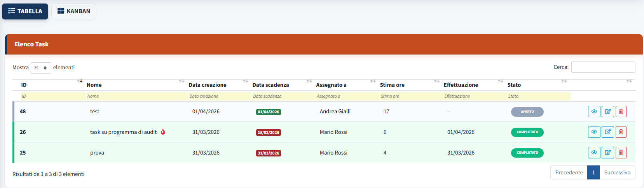Open the eye view for task prova
The image size is (644, 188).
point(594,153)
